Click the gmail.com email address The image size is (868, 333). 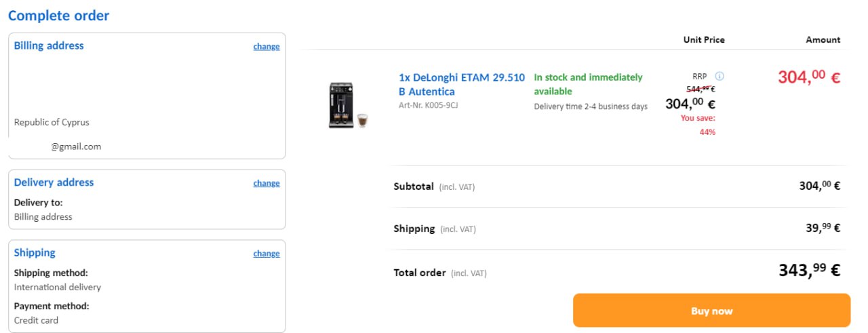tap(76, 146)
